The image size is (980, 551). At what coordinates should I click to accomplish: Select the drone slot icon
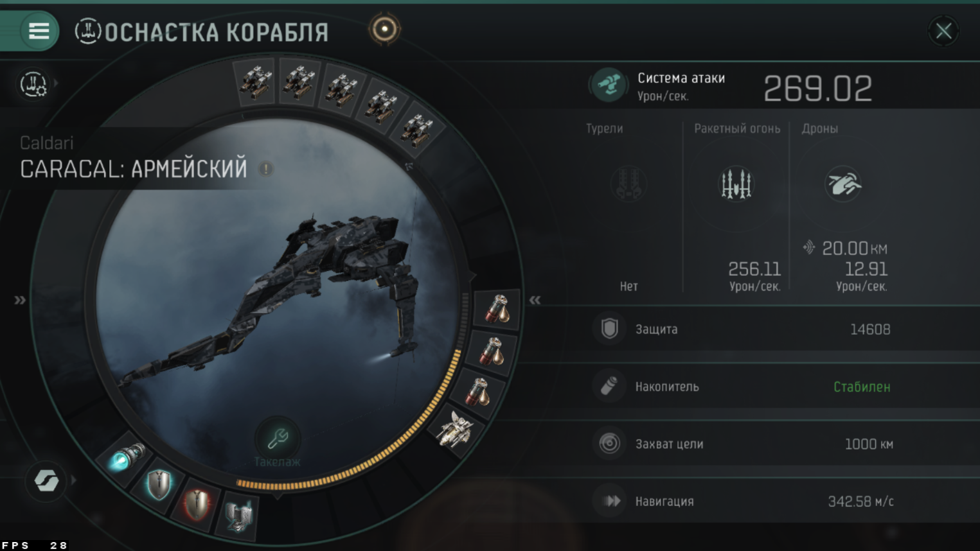pos(456,429)
